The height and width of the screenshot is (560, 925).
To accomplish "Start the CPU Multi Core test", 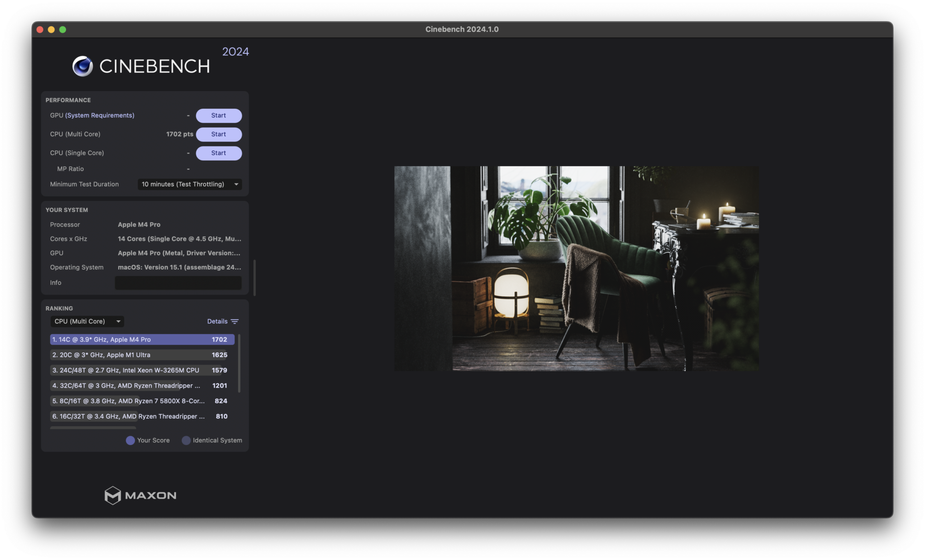I will tap(219, 134).
